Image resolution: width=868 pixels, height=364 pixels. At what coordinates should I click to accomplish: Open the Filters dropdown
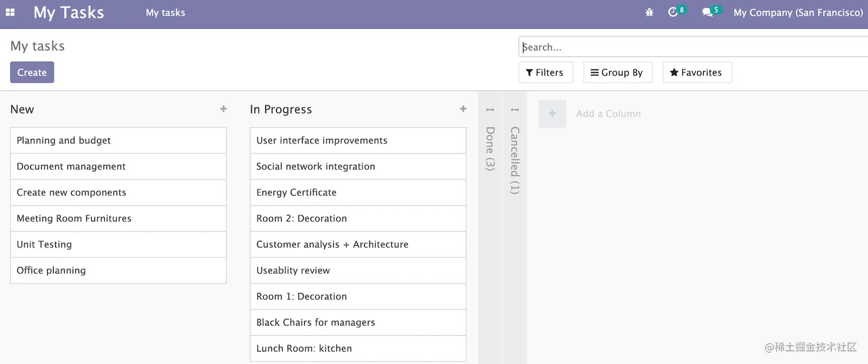[545, 72]
